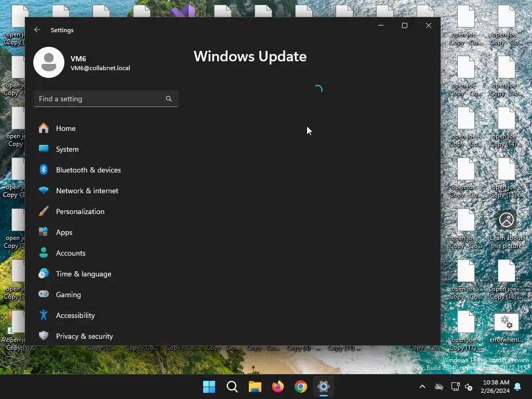Viewport: 532px width, 399px height.
Task: Select the open joe - Copy (15) desktop file
Action: click(505, 178)
